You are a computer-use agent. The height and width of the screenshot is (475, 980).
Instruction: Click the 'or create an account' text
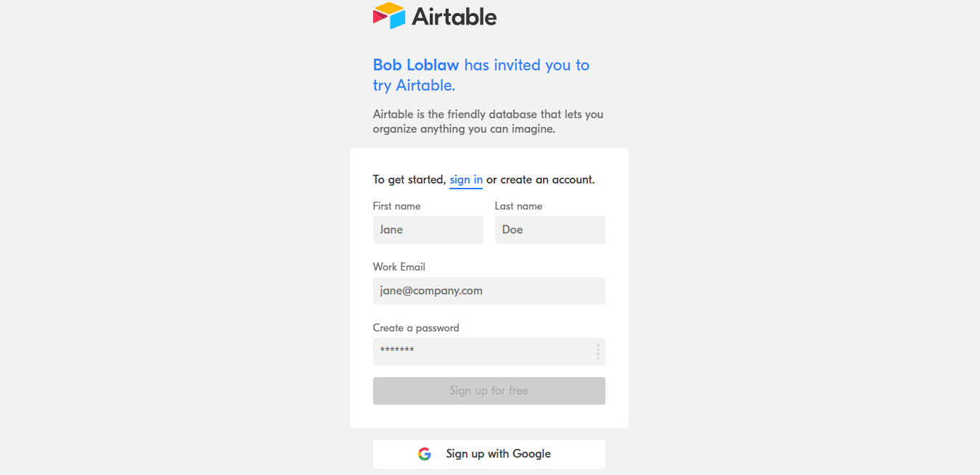click(x=540, y=180)
